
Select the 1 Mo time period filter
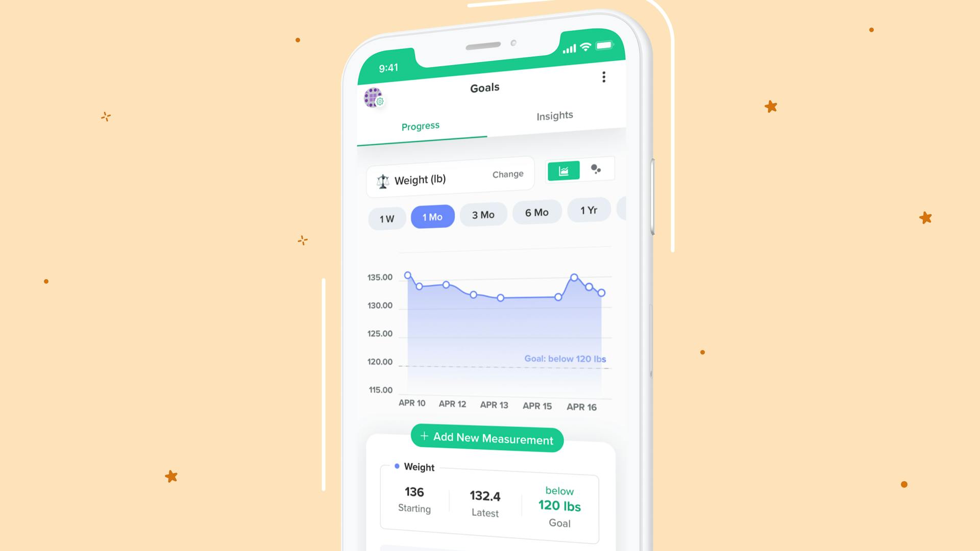[x=431, y=216]
